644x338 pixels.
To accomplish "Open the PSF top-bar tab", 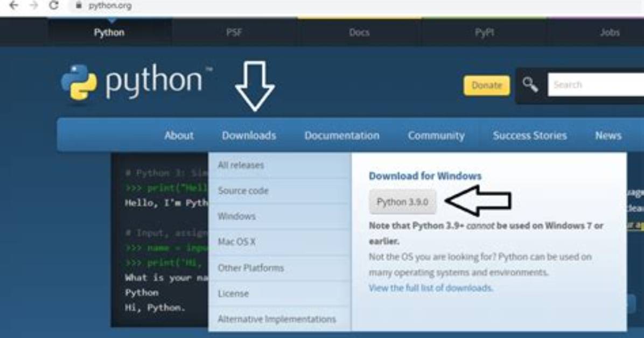I will tap(234, 32).
